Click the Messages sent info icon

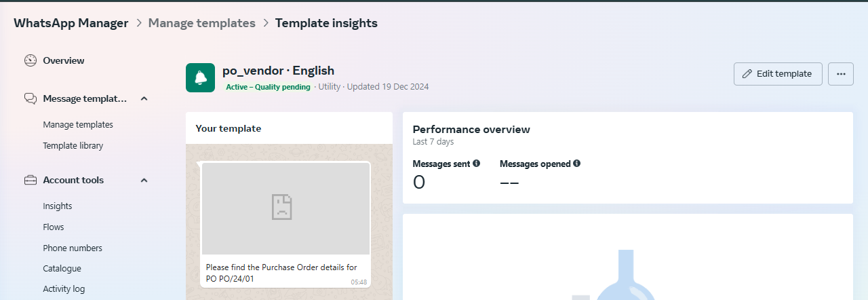coord(476,164)
